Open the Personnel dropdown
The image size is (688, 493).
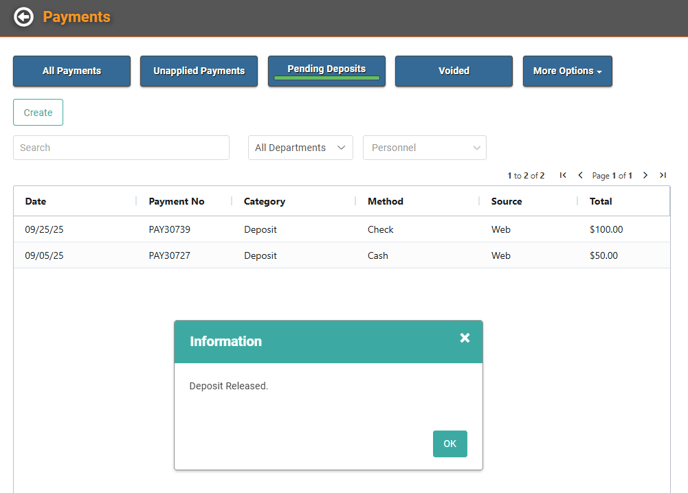tap(424, 148)
